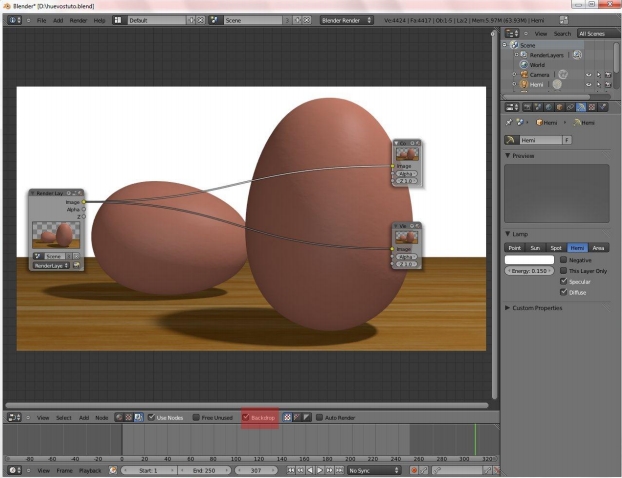622x478 pixels.
Task: Add a new scene with plus icon
Action: click(297, 20)
